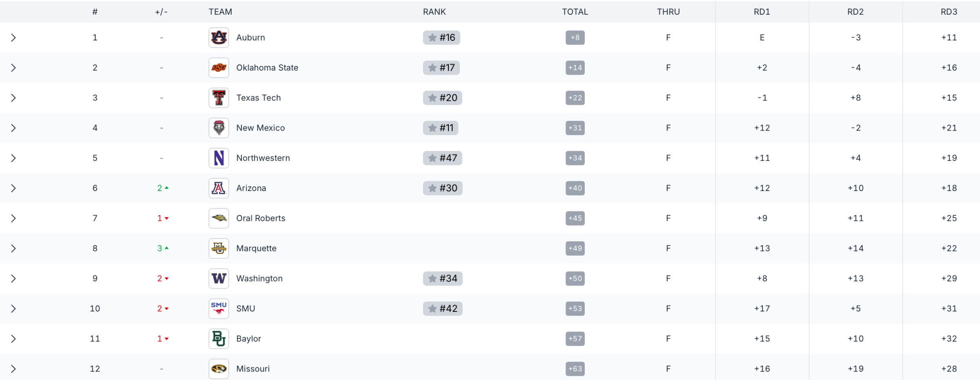Open the Missouri team name link
This screenshot has width=980, height=380.
[253, 369]
